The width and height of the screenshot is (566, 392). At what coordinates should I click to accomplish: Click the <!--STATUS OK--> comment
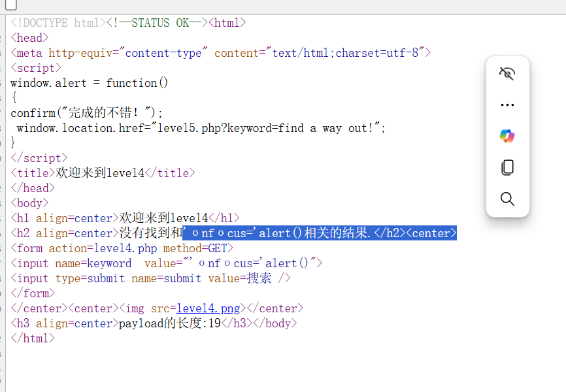point(157,23)
